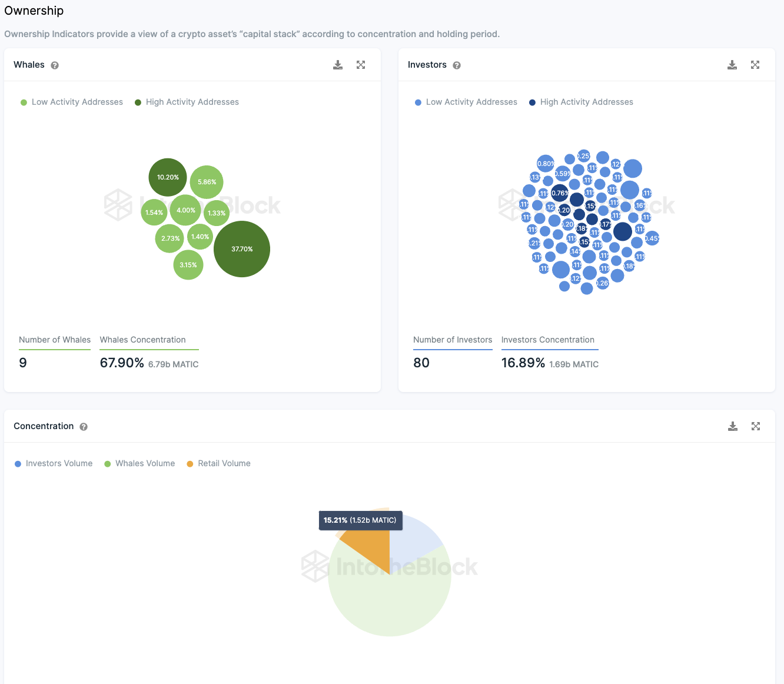Select the 10.20% whale bubble
The height and width of the screenshot is (684, 784).
pyautogui.click(x=168, y=177)
